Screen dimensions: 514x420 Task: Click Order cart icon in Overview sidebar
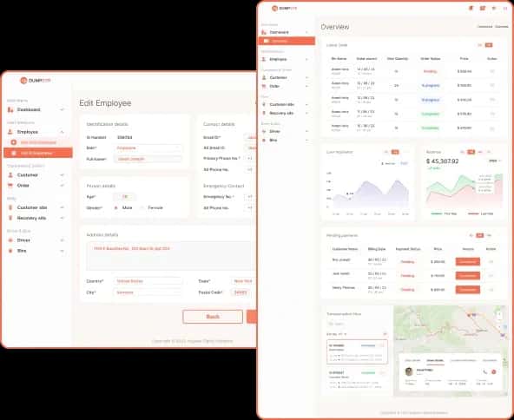pyautogui.click(x=264, y=86)
